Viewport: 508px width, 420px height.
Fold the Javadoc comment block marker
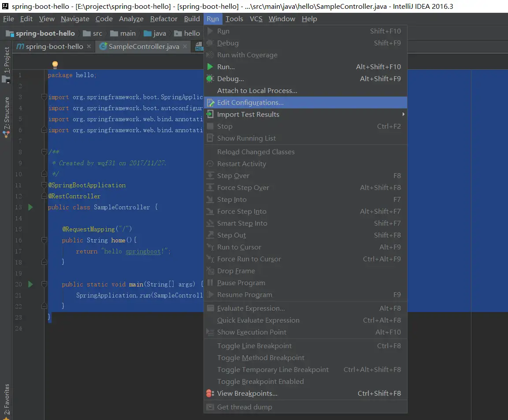pos(44,152)
